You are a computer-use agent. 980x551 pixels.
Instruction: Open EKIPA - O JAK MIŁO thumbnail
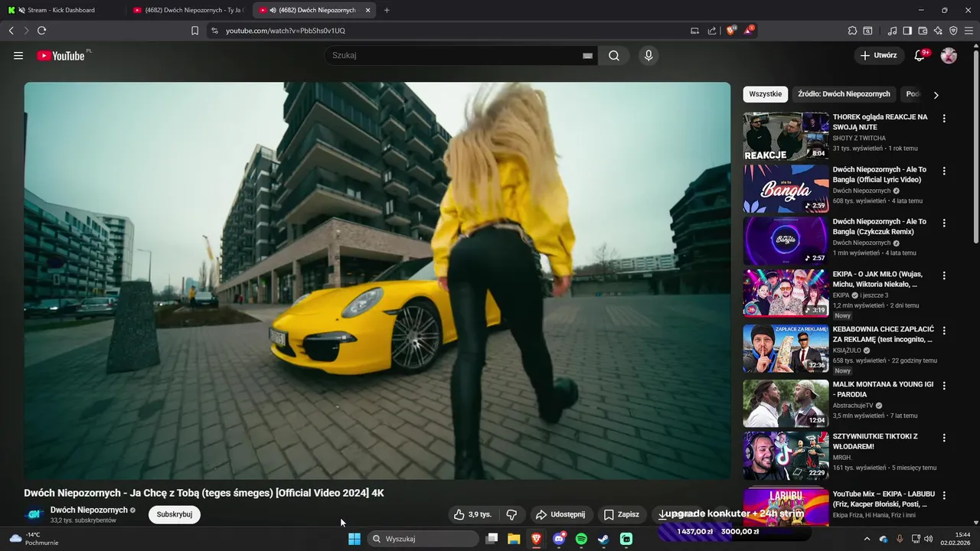pyautogui.click(x=786, y=293)
